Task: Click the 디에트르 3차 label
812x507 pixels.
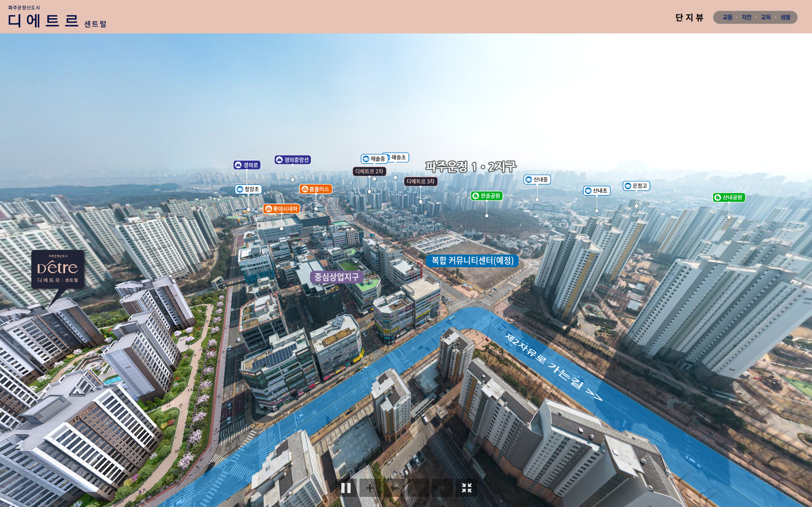Action: pyautogui.click(x=420, y=181)
